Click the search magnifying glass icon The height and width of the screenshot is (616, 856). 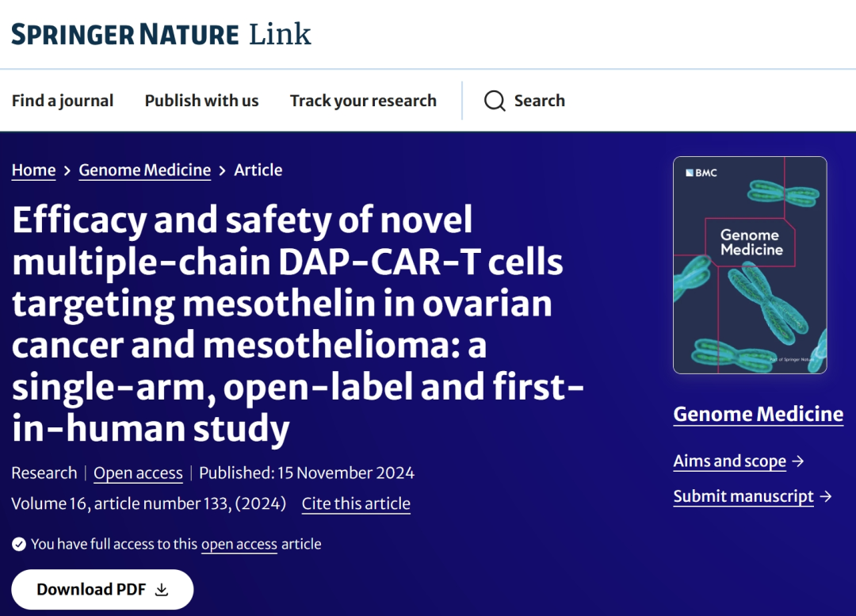(x=495, y=101)
